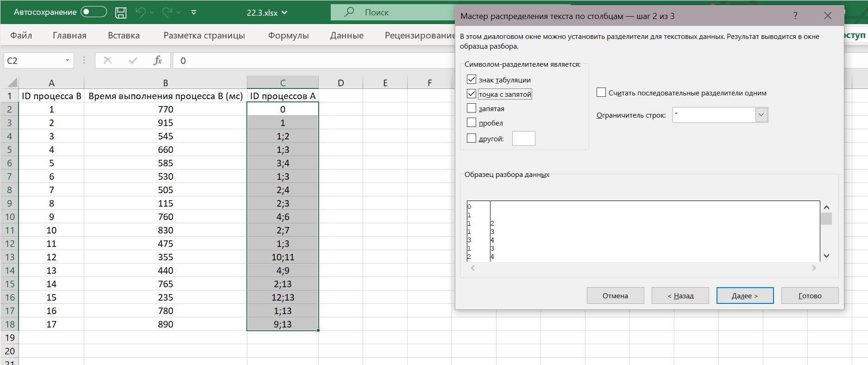The height and width of the screenshot is (365, 868).
Task: Open Customize Quick Access Toolbar dropdown
Action: 194,13
